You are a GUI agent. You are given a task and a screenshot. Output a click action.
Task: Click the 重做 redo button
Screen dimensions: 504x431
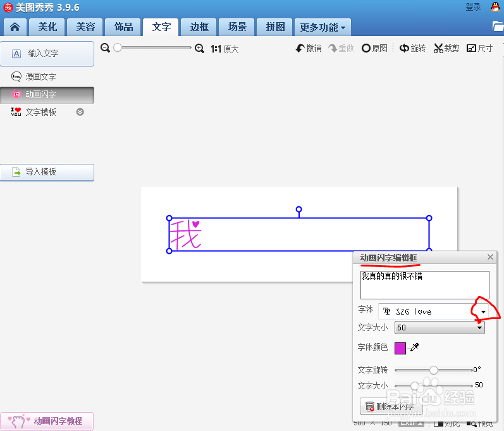pos(341,48)
